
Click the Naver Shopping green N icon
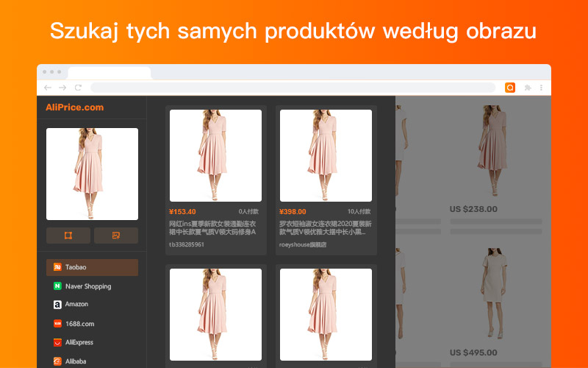(x=57, y=286)
